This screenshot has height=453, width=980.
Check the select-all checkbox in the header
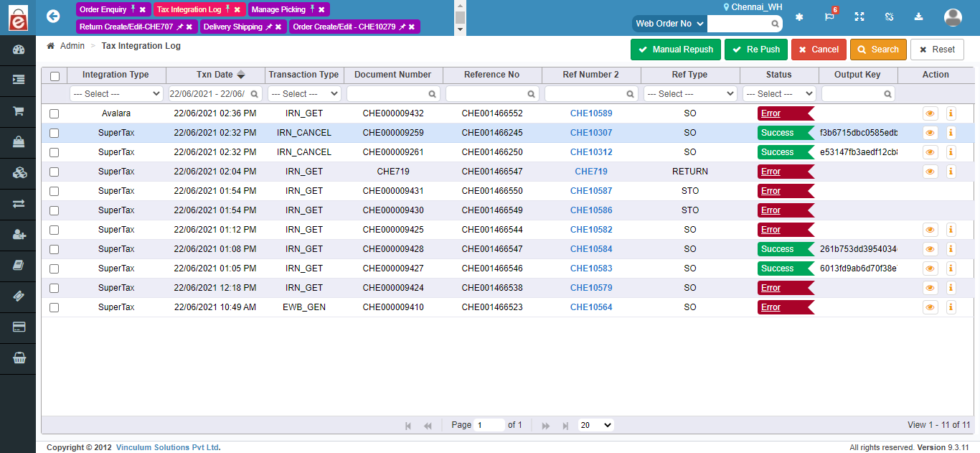pyautogui.click(x=54, y=75)
